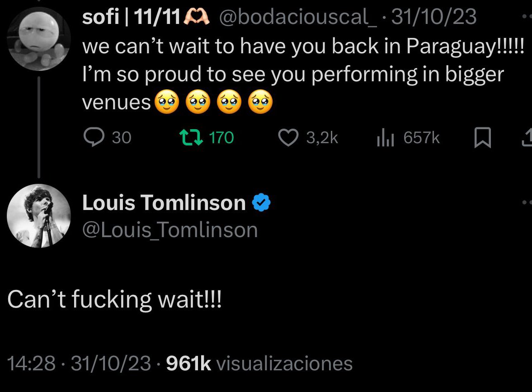
Task: Click the 657k views count
Action: [421, 138]
